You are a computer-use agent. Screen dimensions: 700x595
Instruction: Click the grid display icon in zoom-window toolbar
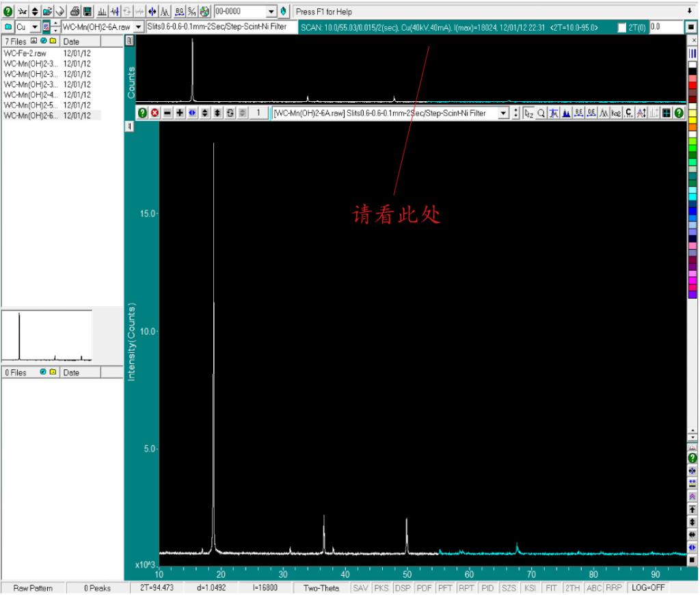click(667, 113)
